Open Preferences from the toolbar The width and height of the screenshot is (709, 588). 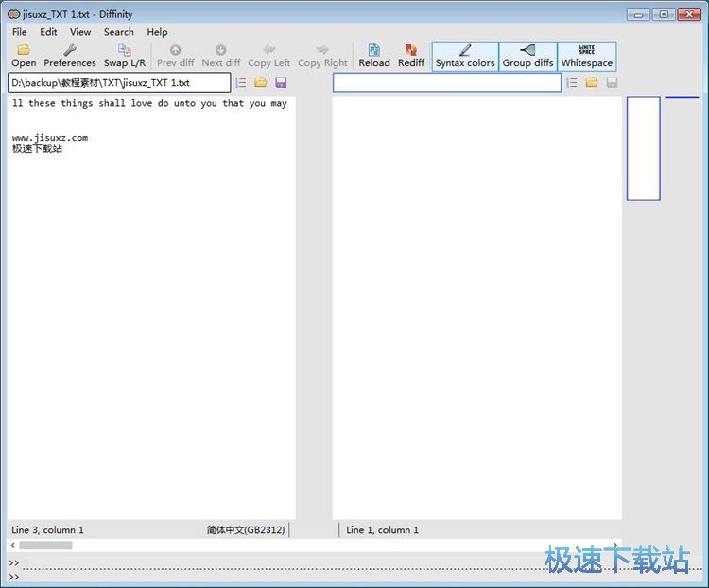pyautogui.click(x=70, y=56)
